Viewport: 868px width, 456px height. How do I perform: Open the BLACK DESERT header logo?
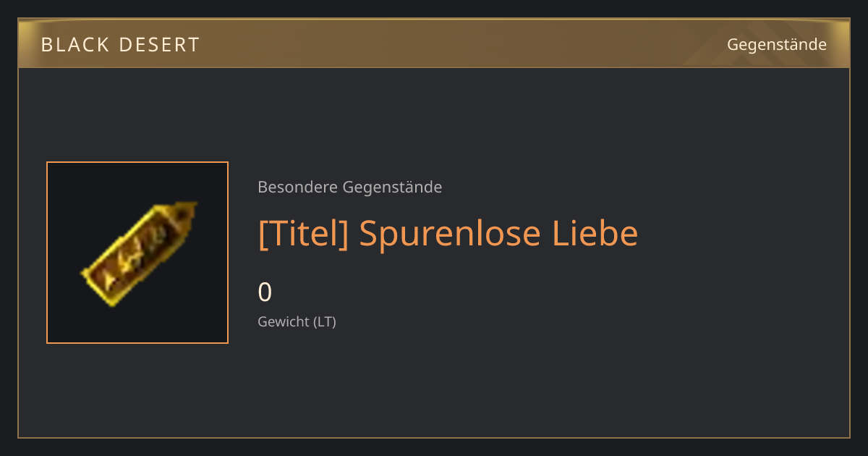pyautogui.click(x=120, y=45)
